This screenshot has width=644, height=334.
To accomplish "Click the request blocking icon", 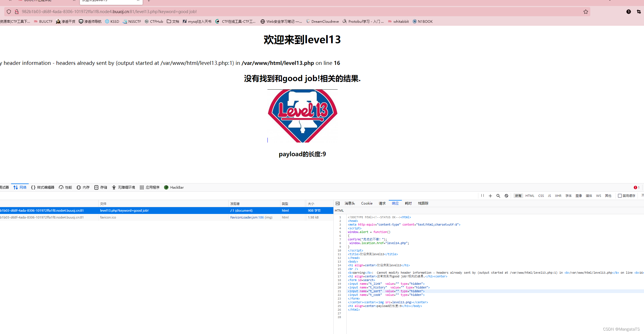I will (506, 196).
